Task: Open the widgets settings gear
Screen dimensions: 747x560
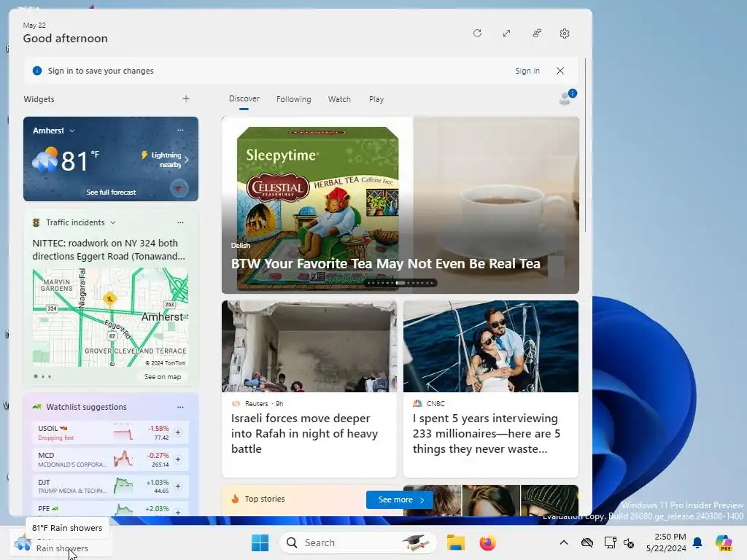Action: (x=565, y=34)
